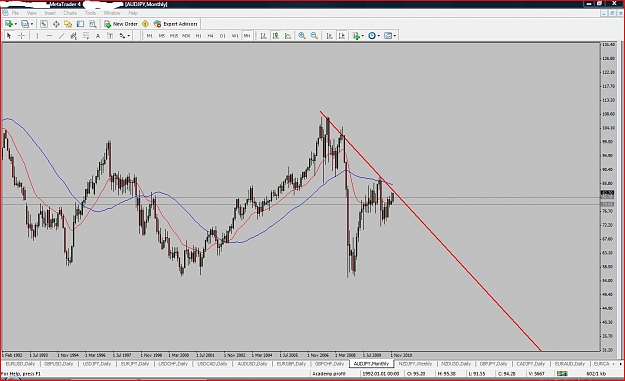
Task: Open the Charts menu
Action: (x=70, y=13)
